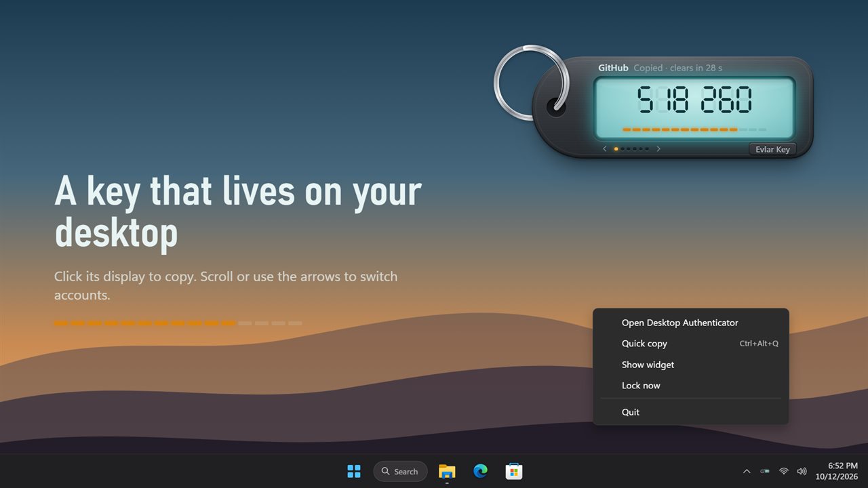Click the Evlar Key button on the fob
868x488 pixels.
point(772,149)
